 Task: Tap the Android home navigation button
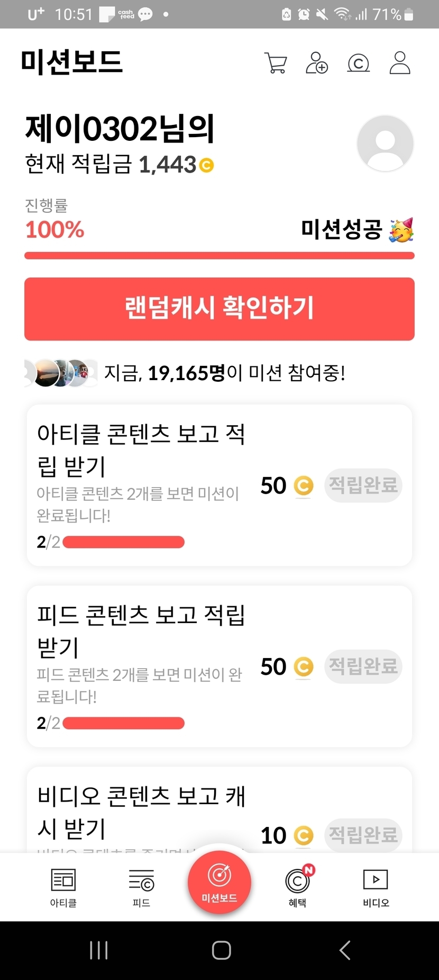click(x=221, y=950)
